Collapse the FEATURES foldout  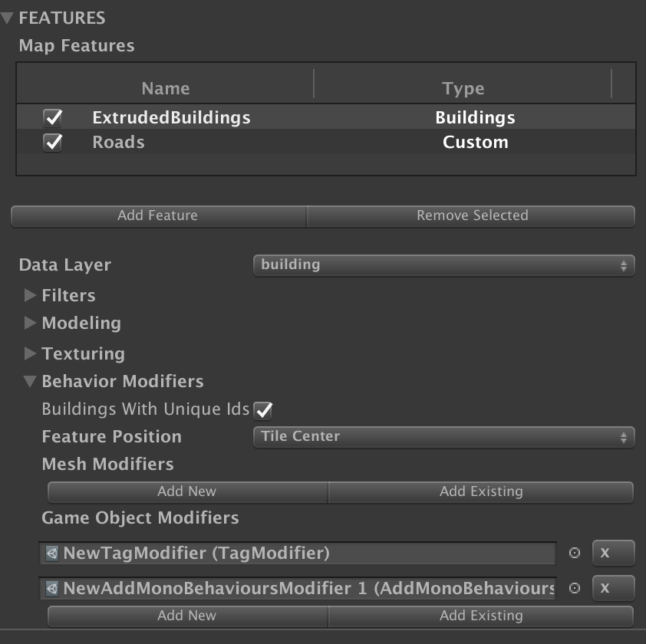point(9,17)
